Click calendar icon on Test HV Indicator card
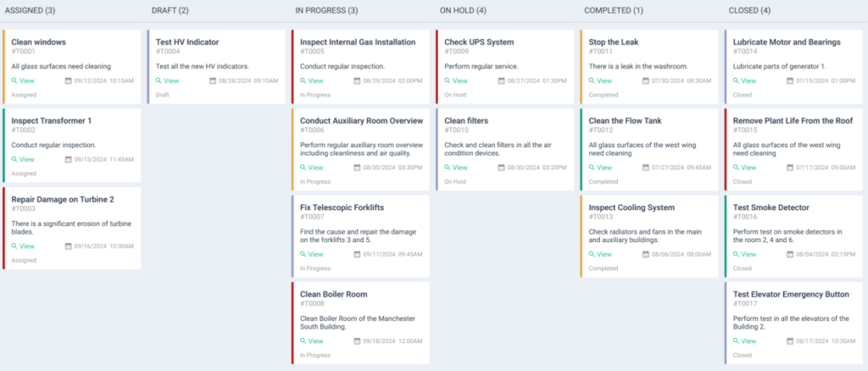 click(213, 80)
